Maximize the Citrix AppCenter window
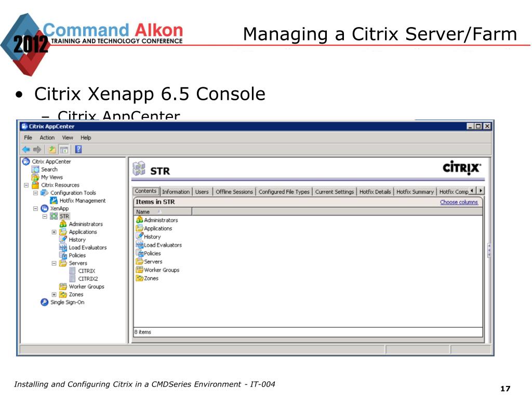This screenshot has height=399, width=532. click(478, 126)
